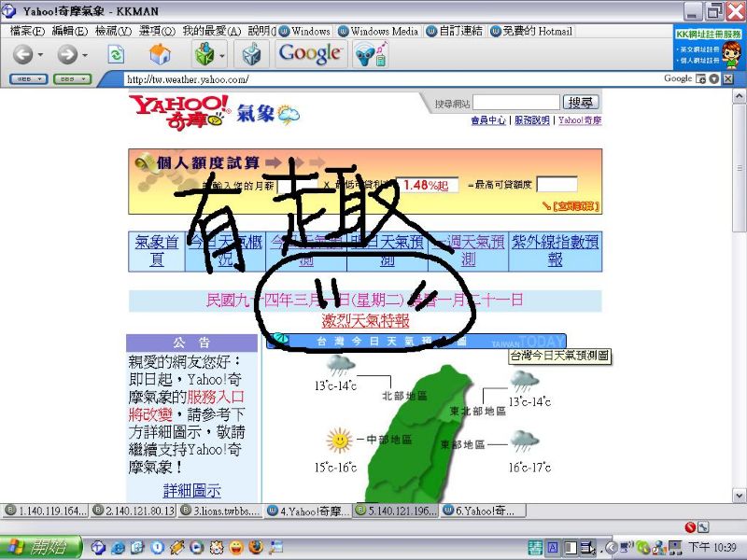Click the page scrollbar down arrow
The height and width of the screenshot is (560, 747).
[x=739, y=496]
